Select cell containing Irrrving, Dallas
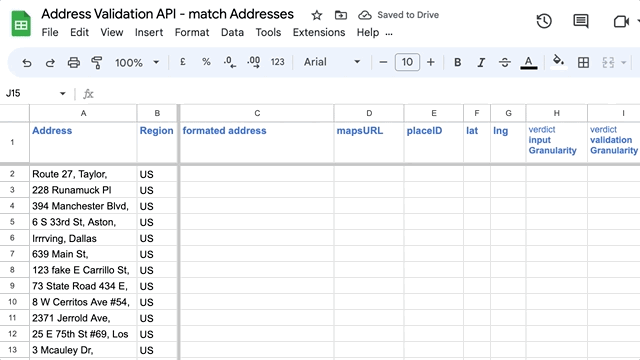This screenshot has height=360, width=640. pos(83,238)
